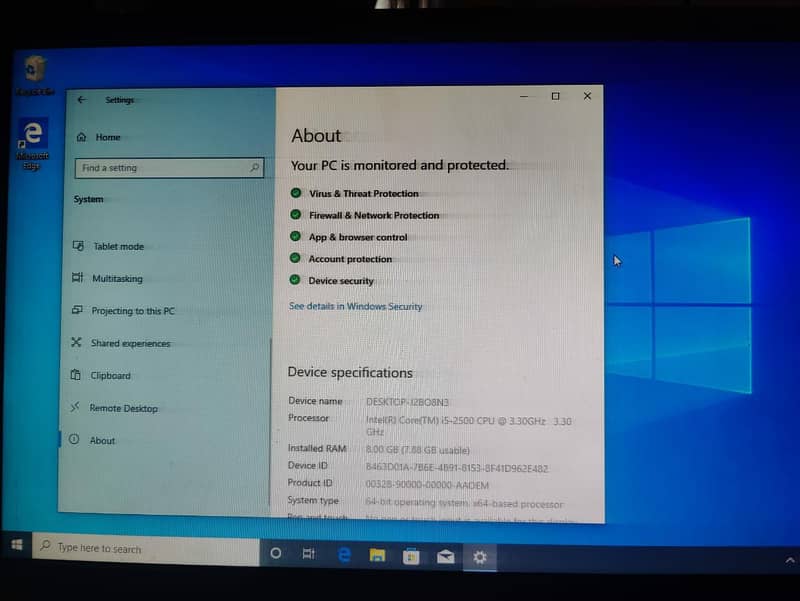This screenshot has height=601, width=800.
Task: Click the Shared experiences icon
Action: (76, 342)
